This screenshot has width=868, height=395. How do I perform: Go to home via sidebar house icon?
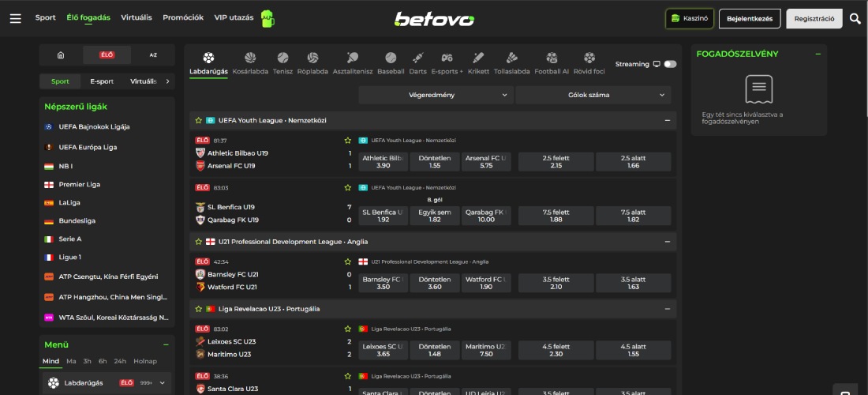(x=61, y=55)
